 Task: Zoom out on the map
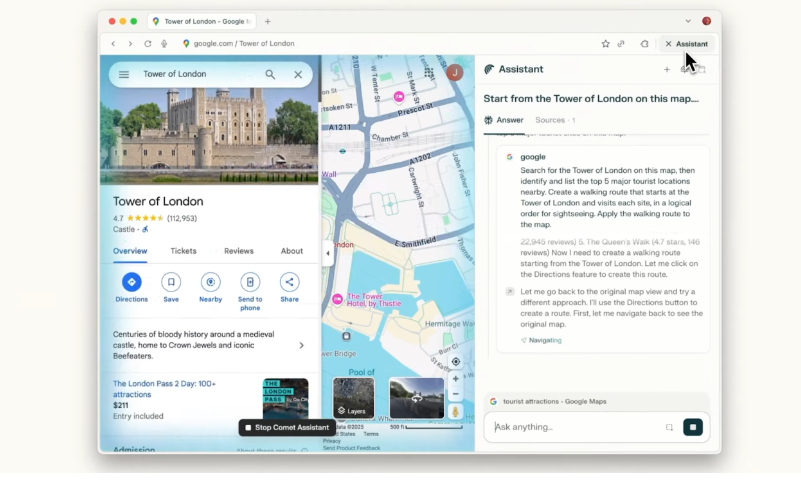[456, 394]
